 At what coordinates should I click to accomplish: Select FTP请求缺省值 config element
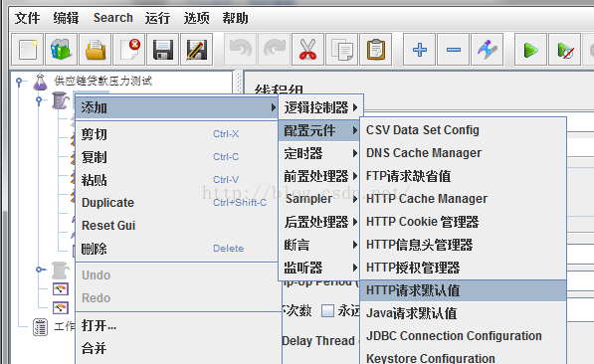pyautogui.click(x=463, y=176)
